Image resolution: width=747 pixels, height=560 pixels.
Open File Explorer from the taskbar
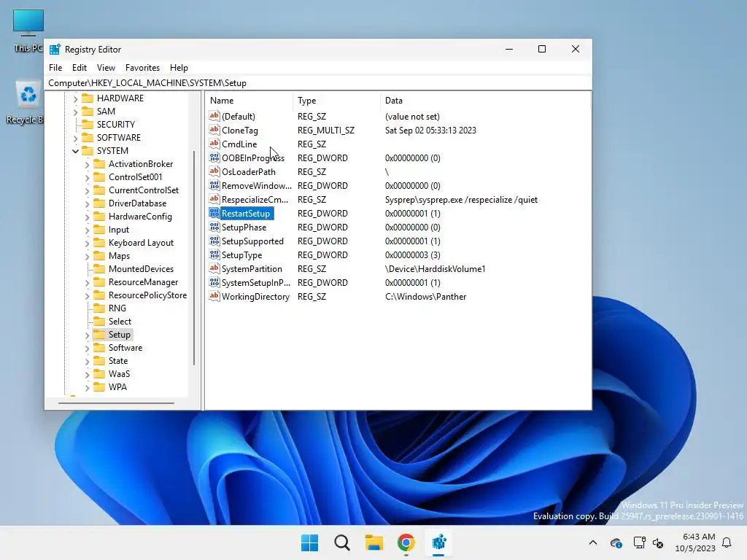click(374, 542)
